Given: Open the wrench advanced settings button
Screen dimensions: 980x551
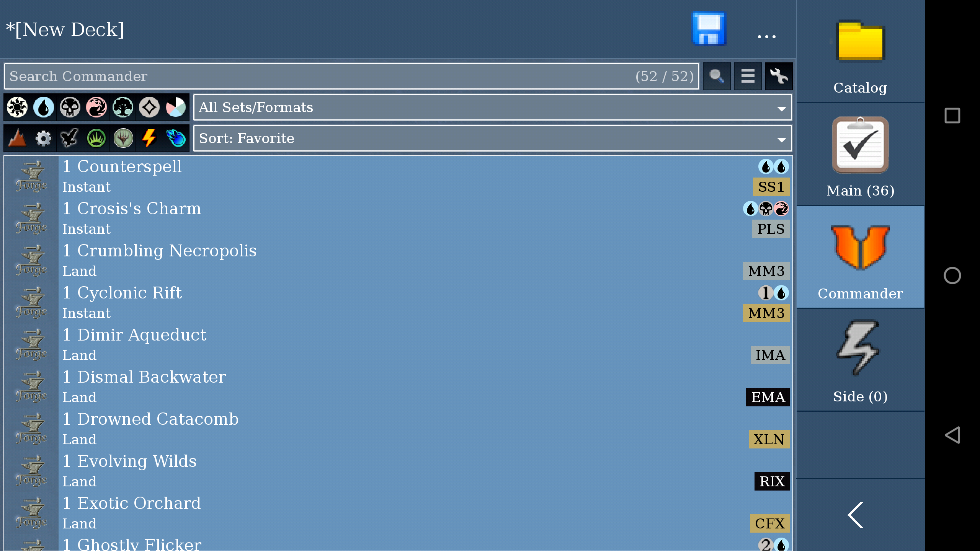Looking at the screenshot, I should click(779, 76).
